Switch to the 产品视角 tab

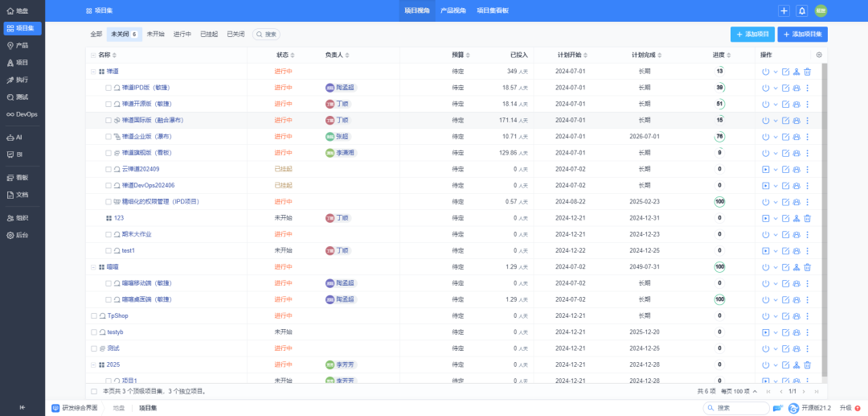pyautogui.click(x=453, y=10)
